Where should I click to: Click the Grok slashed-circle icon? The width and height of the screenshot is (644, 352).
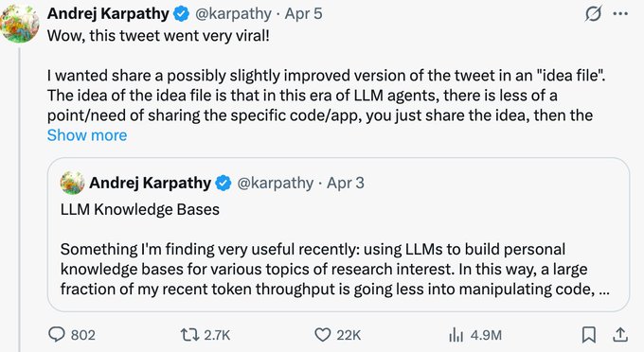(593, 14)
